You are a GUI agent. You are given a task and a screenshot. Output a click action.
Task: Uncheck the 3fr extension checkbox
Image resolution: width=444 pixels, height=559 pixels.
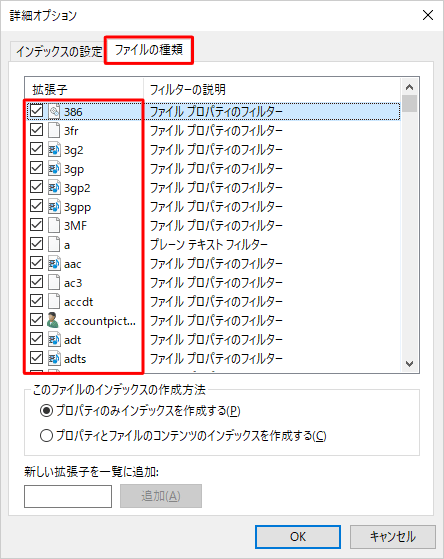click(x=36, y=130)
